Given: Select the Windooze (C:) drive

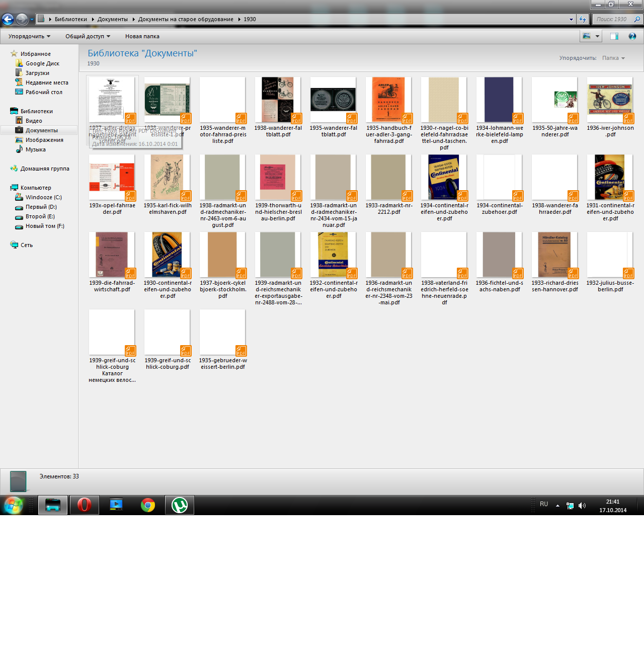Looking at the screenshot, I should tap(43, 197).
